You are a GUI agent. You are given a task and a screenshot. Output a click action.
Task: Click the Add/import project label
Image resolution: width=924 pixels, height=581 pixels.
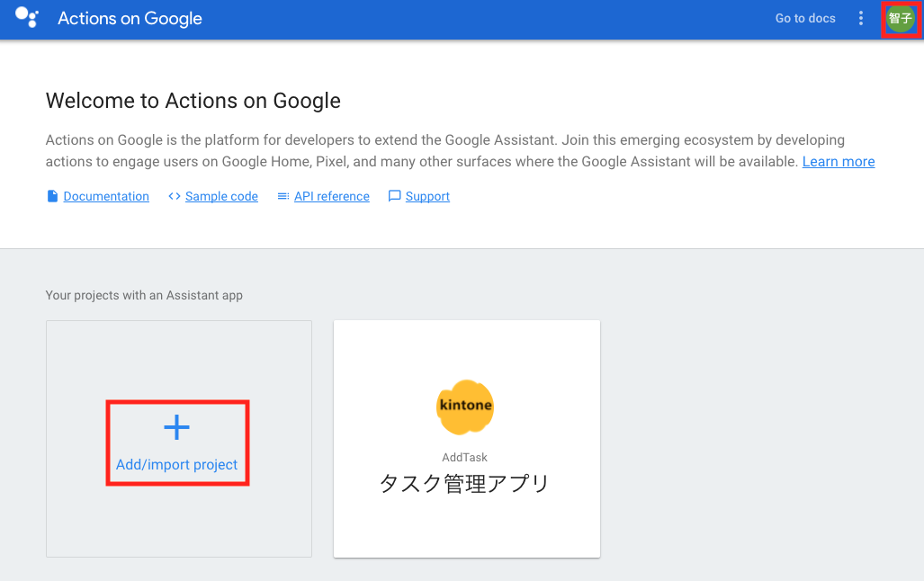176,465
